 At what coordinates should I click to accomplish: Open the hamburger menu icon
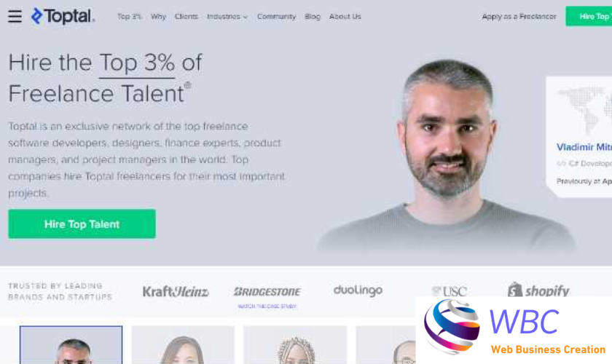click(15, 17)
